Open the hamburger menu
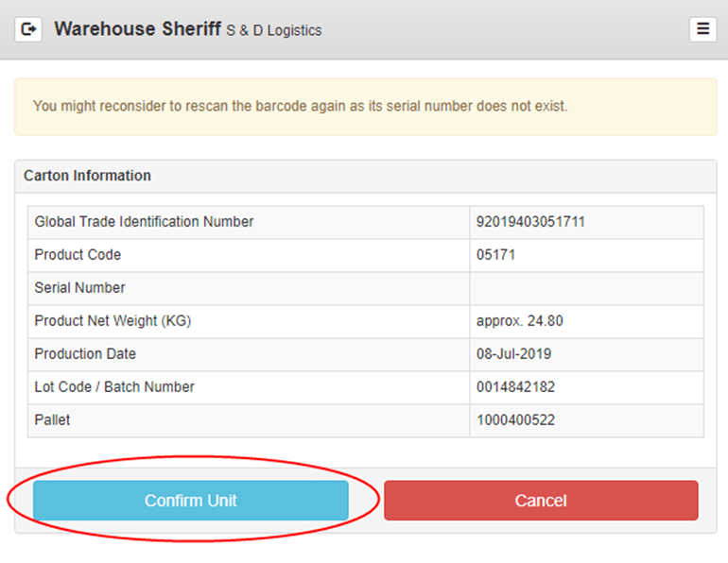This screenshot has height=563, width=728. click(x=702, y=29)
